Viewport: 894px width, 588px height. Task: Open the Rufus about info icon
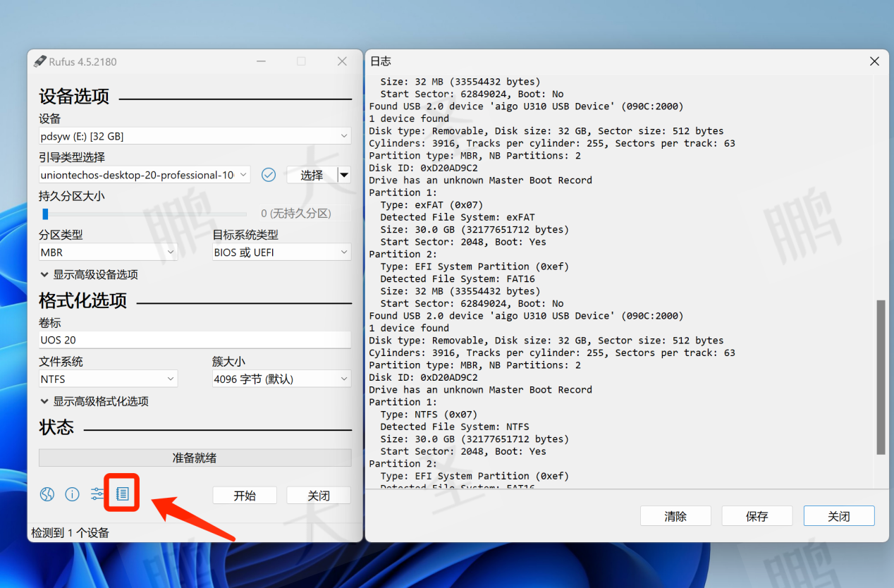(x=72, y=494)
